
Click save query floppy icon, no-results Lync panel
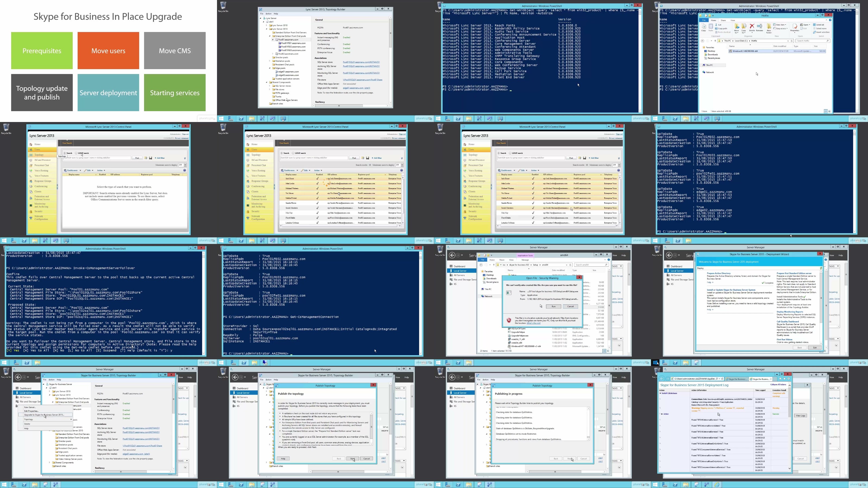tap(151, 158)
